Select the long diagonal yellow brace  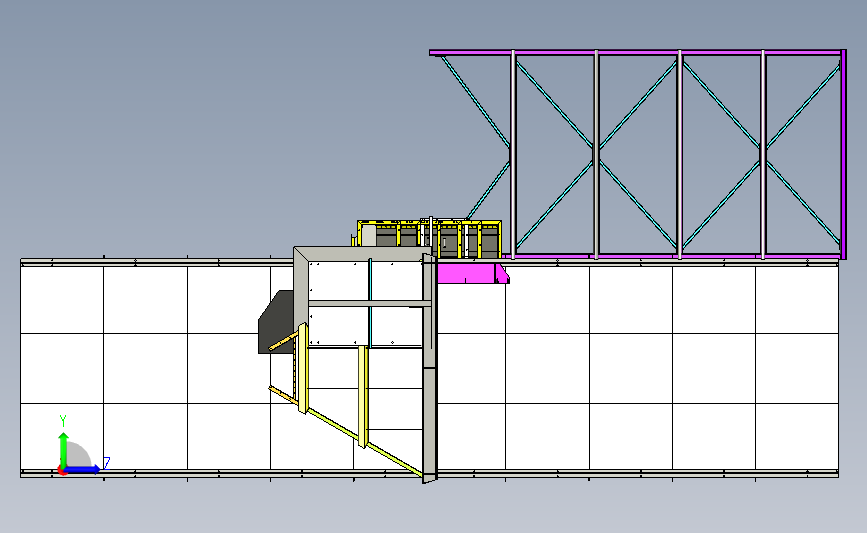[x=346, y=431]
